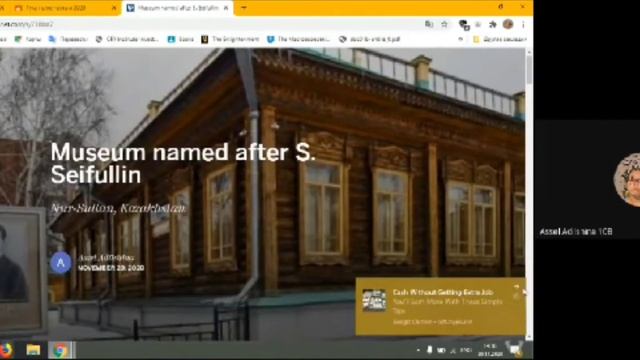The width and height of the screenshot is (640, 360).
Task: Switch the ENG input language indicator
Action: [x=466, y=350]
